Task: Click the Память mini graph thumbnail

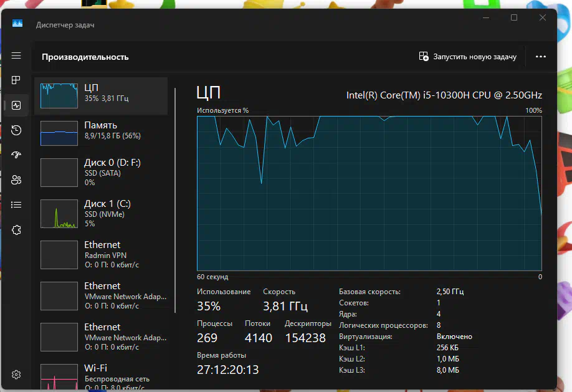Action: [59, 133]
